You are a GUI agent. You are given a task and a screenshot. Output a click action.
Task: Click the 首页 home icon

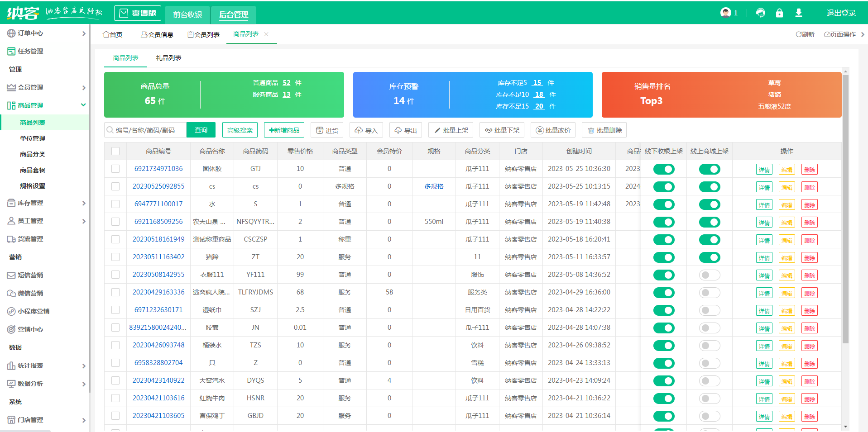click(106, 34)
